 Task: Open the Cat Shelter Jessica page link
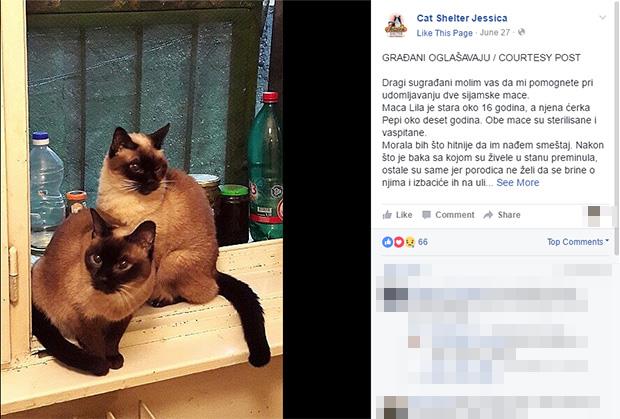tap(462, 18)
